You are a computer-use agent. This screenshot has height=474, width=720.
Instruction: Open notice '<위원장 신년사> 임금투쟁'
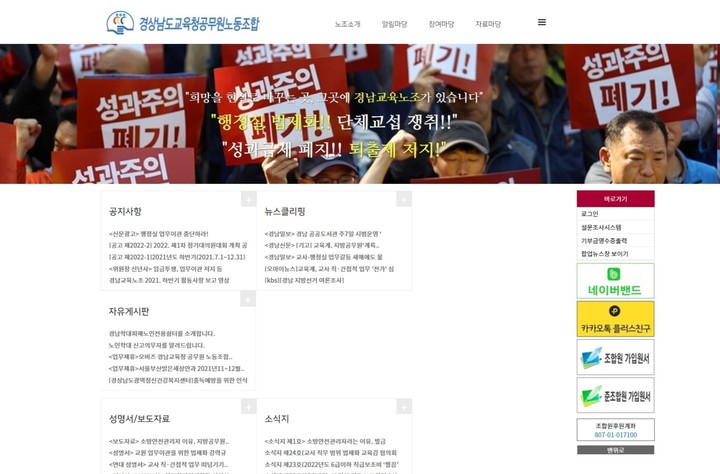[x=165, y=269]
